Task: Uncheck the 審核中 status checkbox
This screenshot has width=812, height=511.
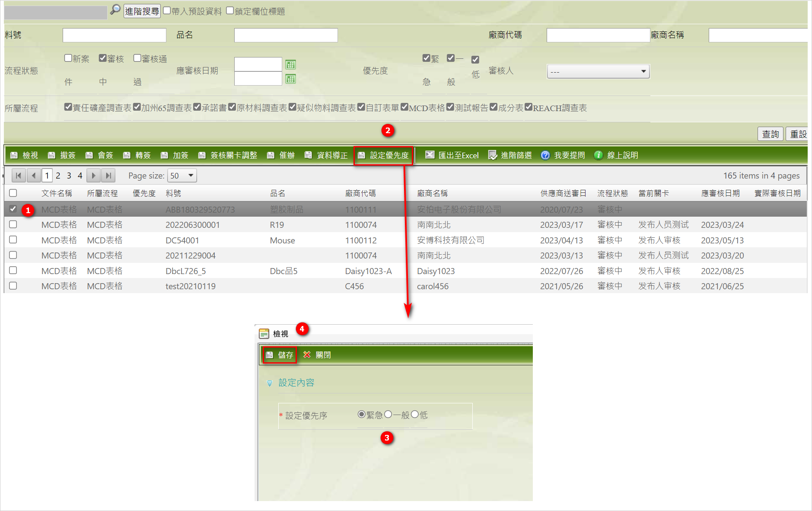Action: click(102, 58)
